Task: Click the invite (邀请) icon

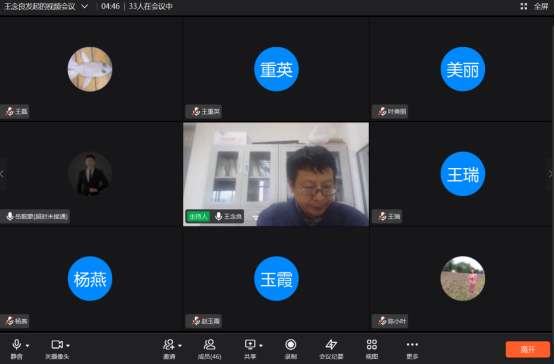Action: 169,349
